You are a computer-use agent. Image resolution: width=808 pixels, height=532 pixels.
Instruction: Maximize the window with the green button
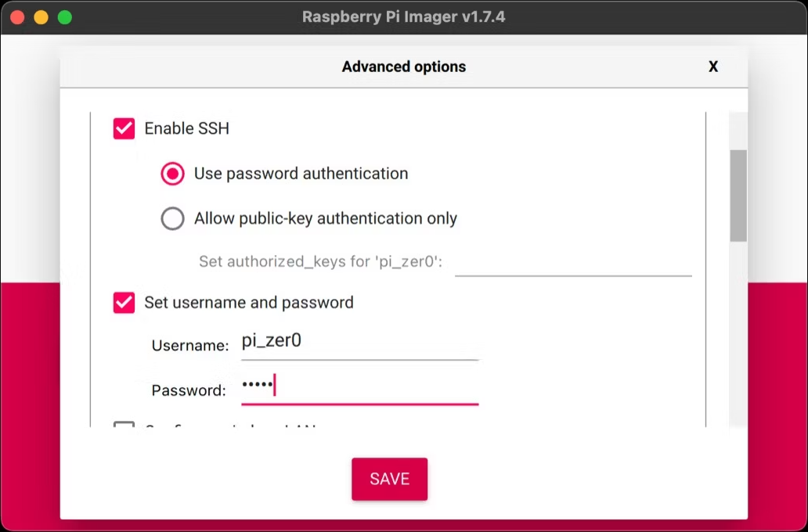point(65,16)
